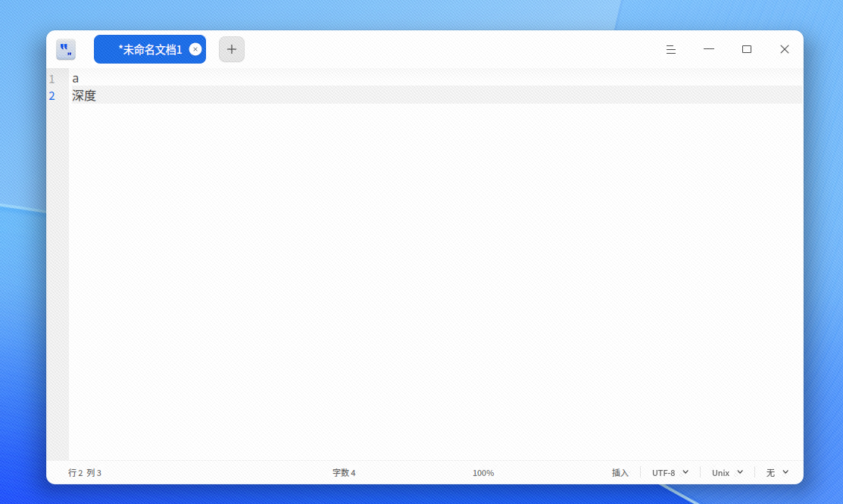Screen dimensions: 843x504
Task: Click line number 1 in the gutter
Action: pos(52,79)
